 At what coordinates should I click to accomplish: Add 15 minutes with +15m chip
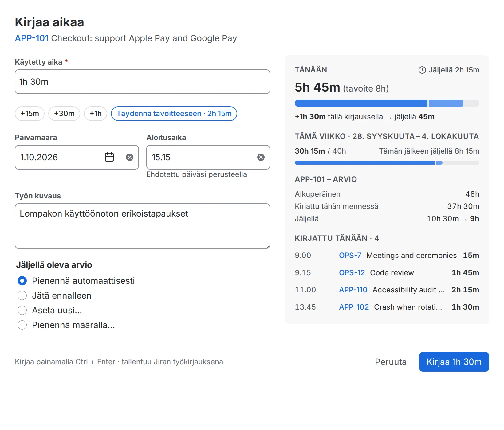30,114
